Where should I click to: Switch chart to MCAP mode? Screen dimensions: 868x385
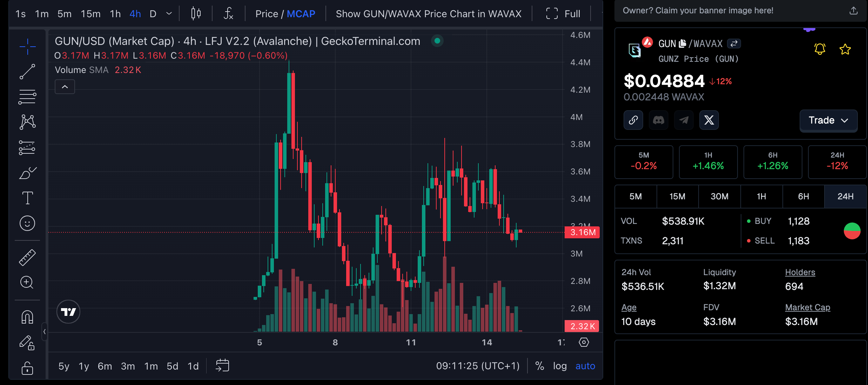[x=301, y=14]
